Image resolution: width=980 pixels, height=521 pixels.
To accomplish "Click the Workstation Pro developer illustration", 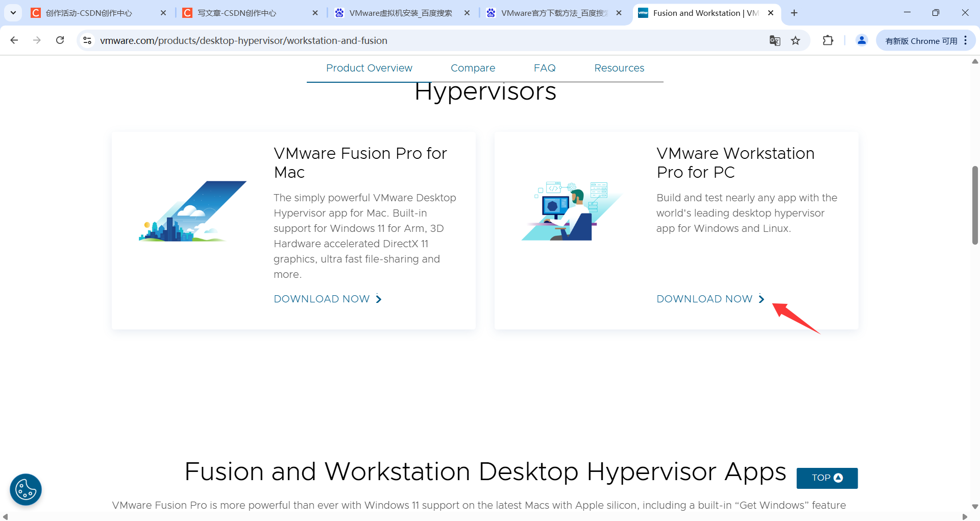I will (x=572, y=211).
